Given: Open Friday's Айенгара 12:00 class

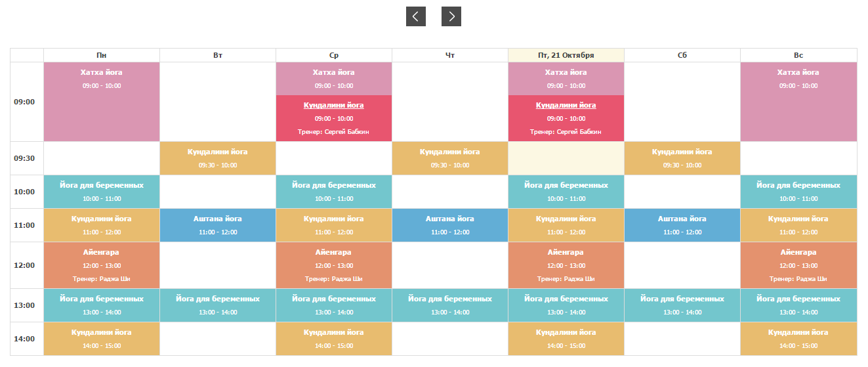Looking at the screenshot, I should click(x=566, y=265).
